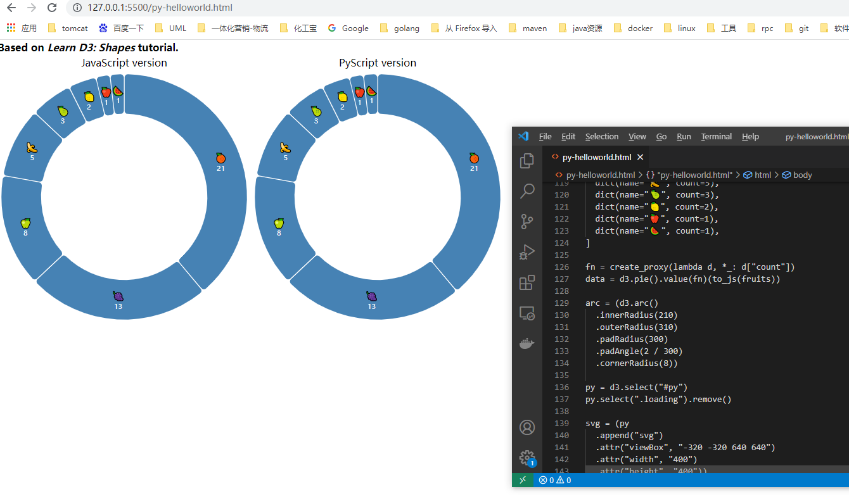The image size is (849, 504).
Task: Open the View menu in VS Code
Action: [x=637, y=136]
